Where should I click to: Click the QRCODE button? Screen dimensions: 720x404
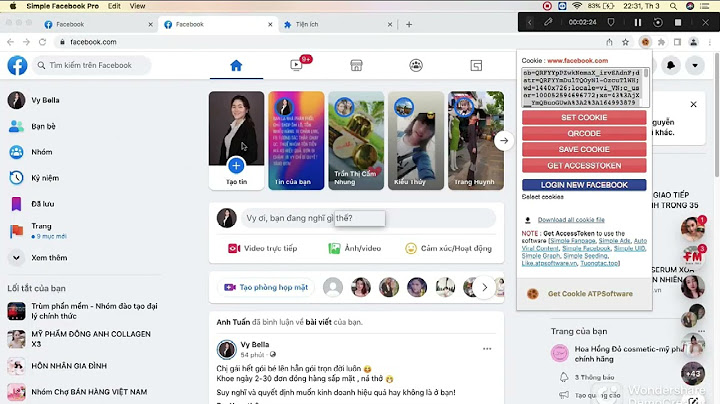point(584,134)
